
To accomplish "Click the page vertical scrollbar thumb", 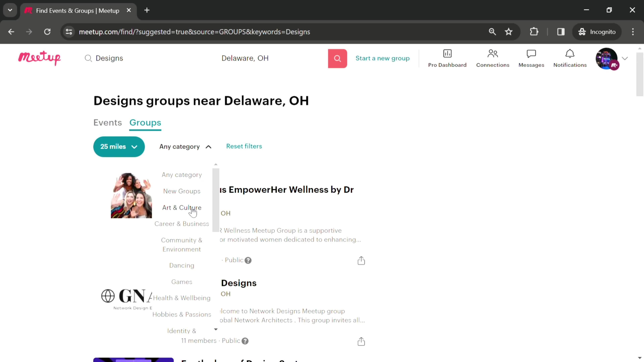I will 639,74.
